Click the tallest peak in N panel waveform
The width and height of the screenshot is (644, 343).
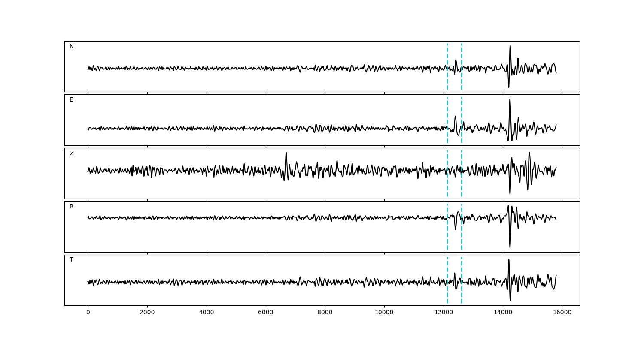pos(510,46)
